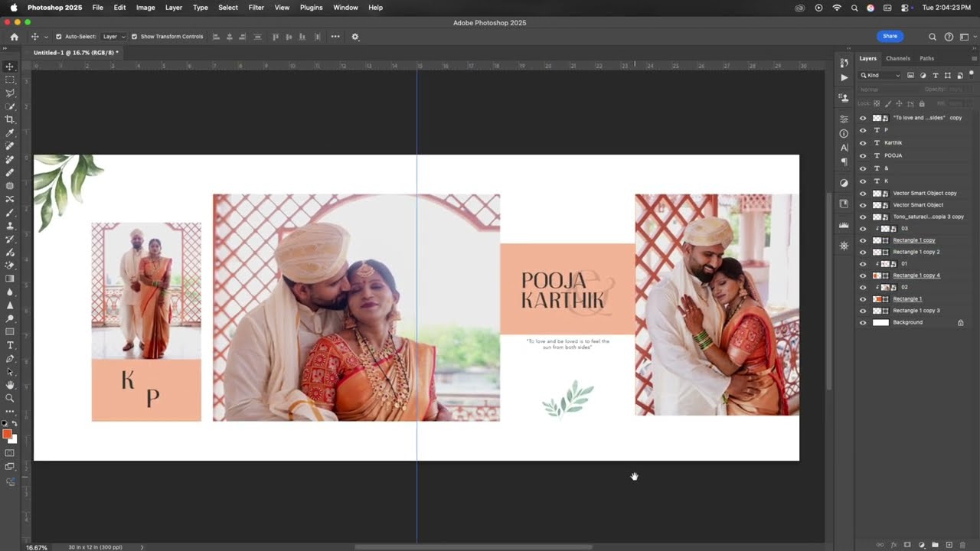
Task: Toggle Auto-Select checkbox
Action: (59, 37)
